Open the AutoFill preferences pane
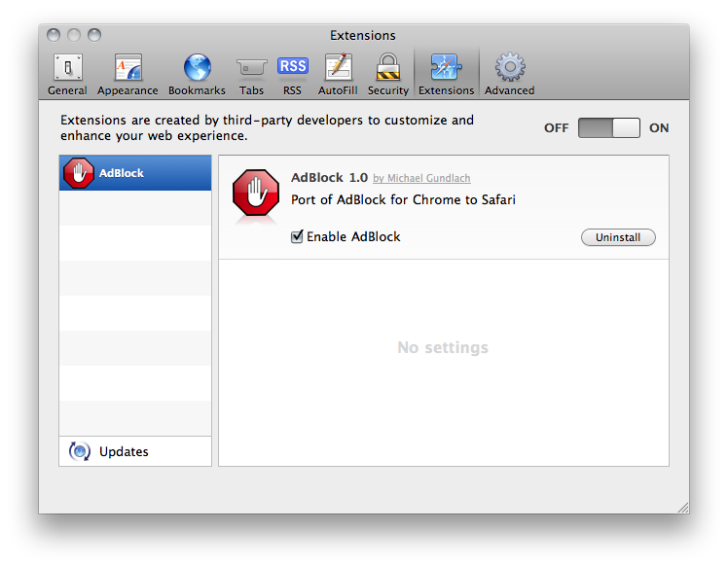Screen dimensions: 728x567 (x=338, y=74)
